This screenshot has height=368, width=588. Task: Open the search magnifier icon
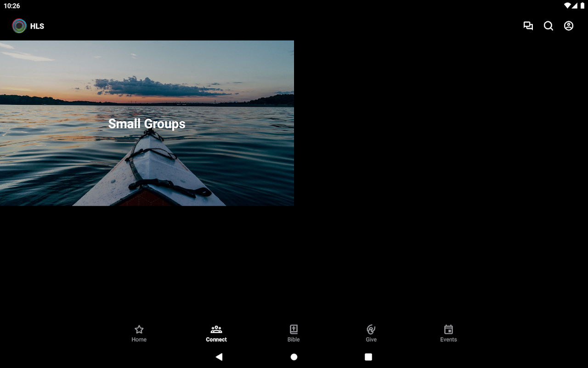548,26
